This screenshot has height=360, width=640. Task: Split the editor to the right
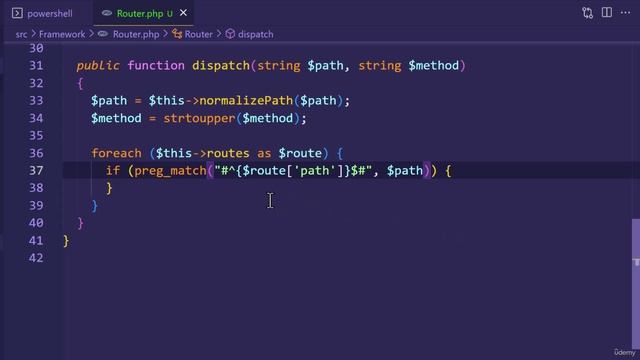tap(607, 13)
